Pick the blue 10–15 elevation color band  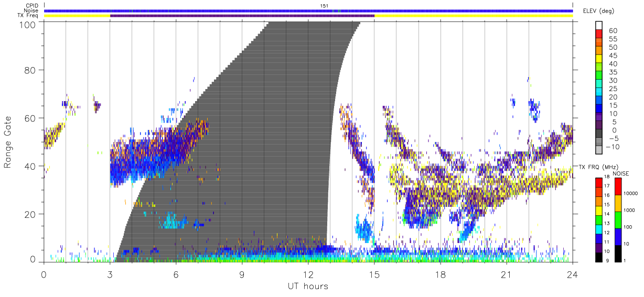pyautogui.click(x=598, y=109)
